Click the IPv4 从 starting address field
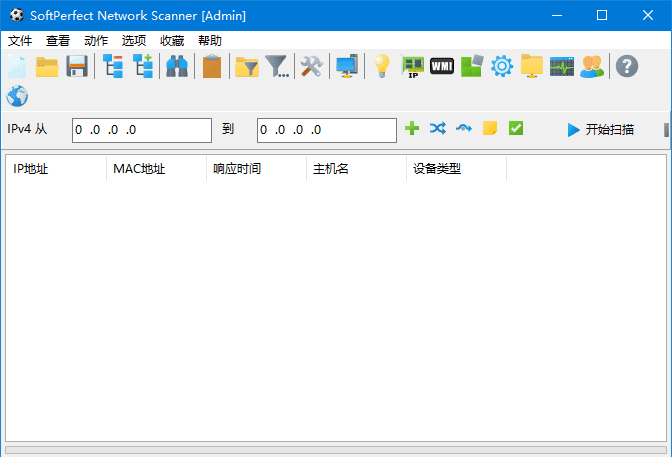 click(x=142, y=130)
